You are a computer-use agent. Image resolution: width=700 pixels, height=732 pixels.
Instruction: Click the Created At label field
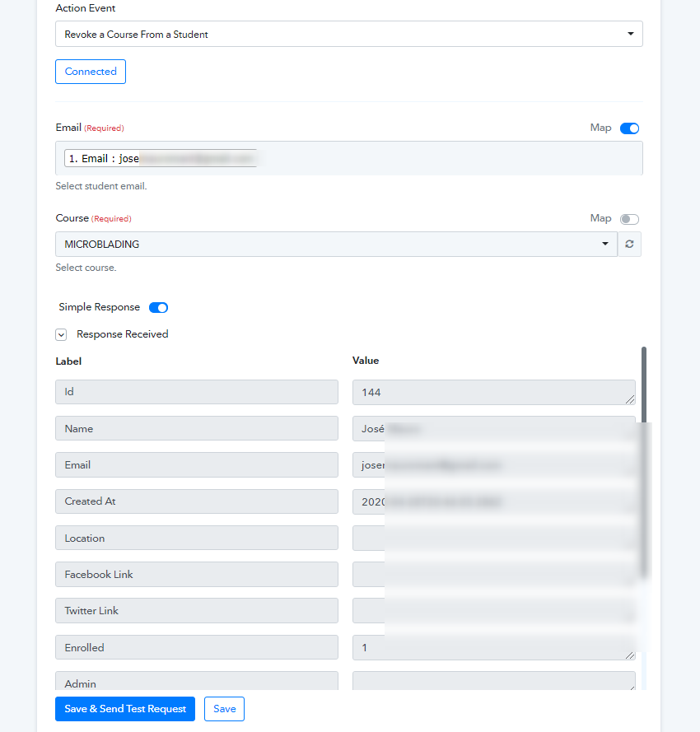pyautogui.click(x=197, y=501)
